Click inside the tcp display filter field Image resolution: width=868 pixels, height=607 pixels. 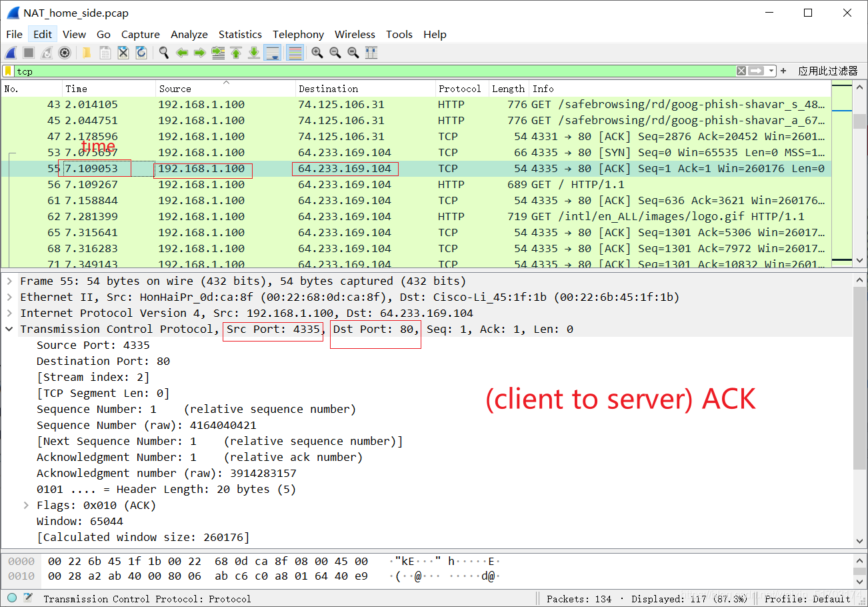(373, 71)
